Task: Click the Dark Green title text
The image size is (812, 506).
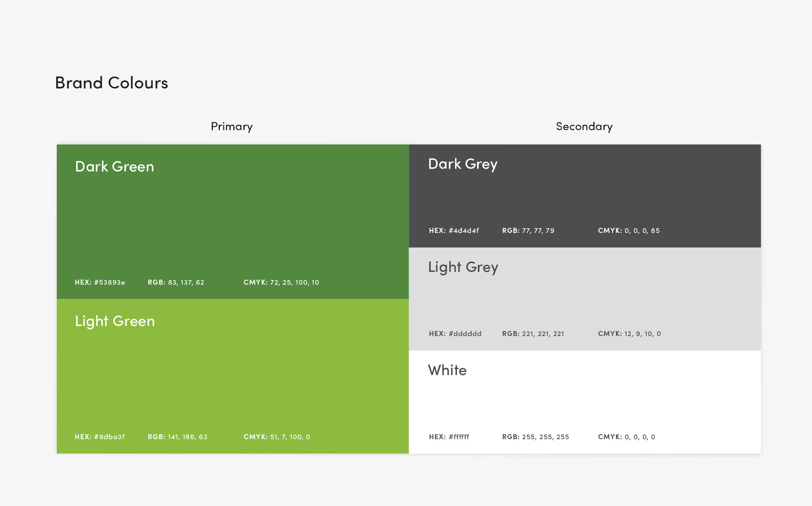Action: coord(114,166)
